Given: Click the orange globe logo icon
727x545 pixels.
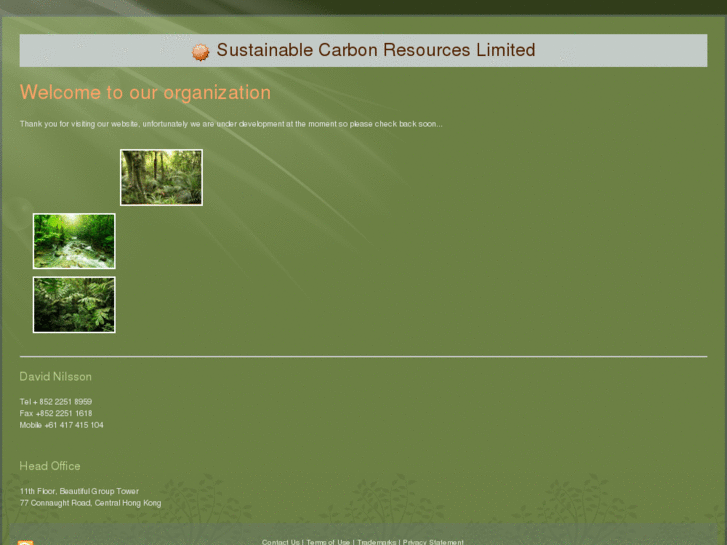Looking at the screenshot, I should click(200, 52).
